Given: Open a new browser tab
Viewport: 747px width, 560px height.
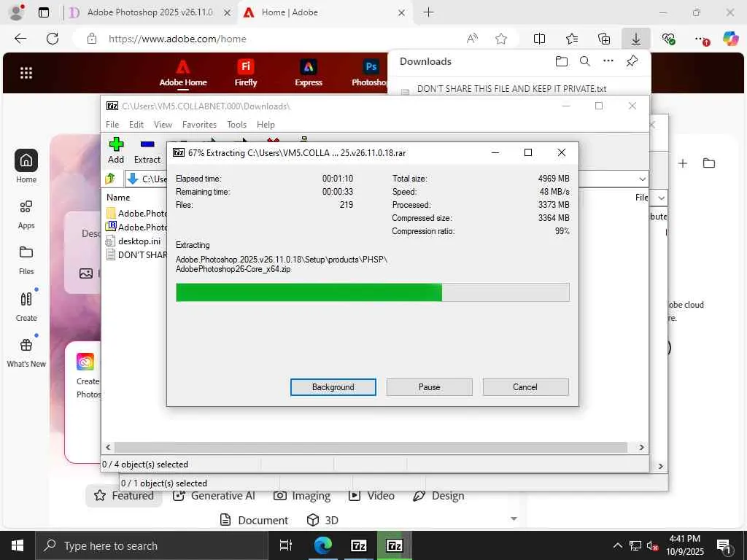Looking at the screenshot, I should point(428,12).
